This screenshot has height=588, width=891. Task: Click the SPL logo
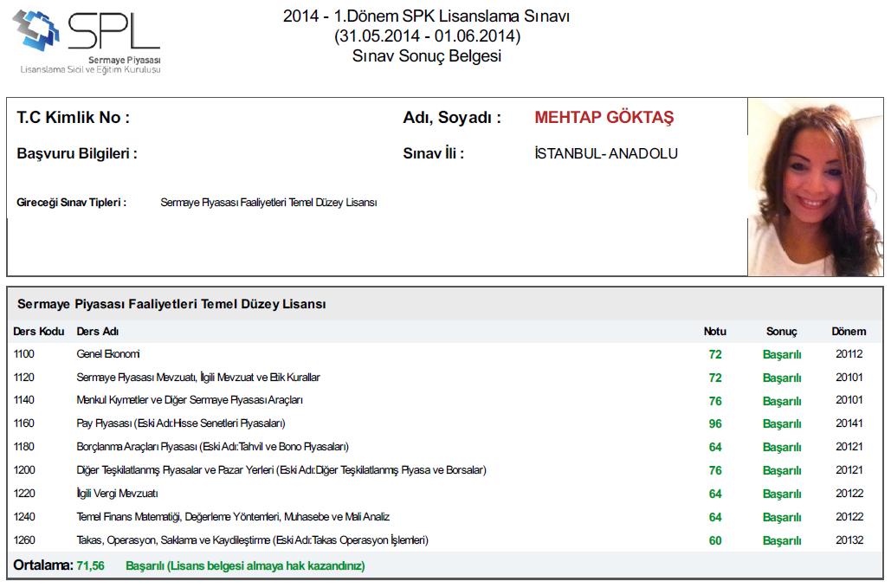click(87, 41)
